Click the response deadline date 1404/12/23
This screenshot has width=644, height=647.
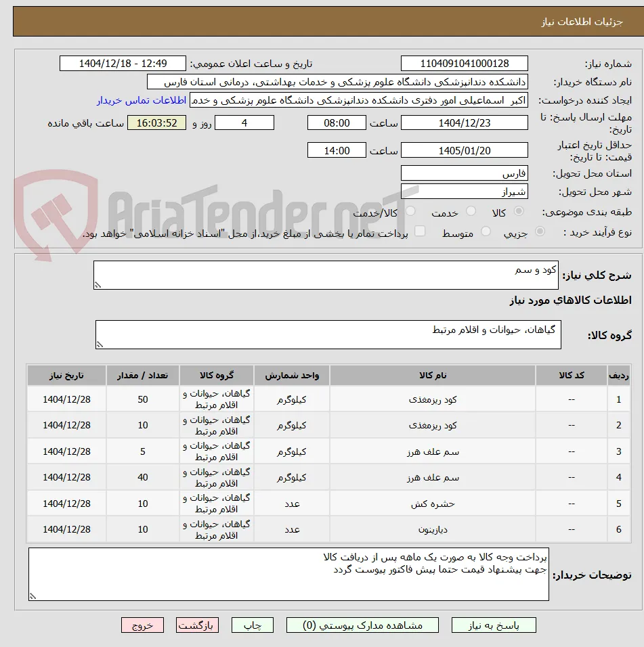tap(465, 123)
